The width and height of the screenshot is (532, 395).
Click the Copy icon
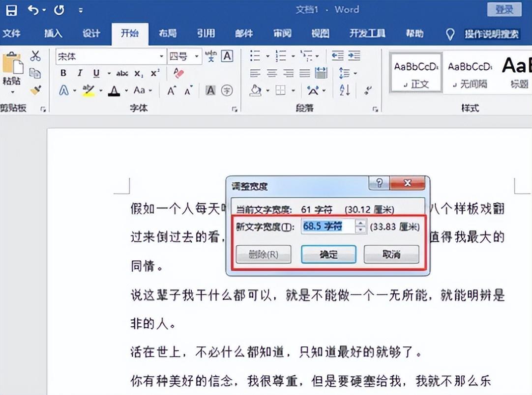coord(35,73)
